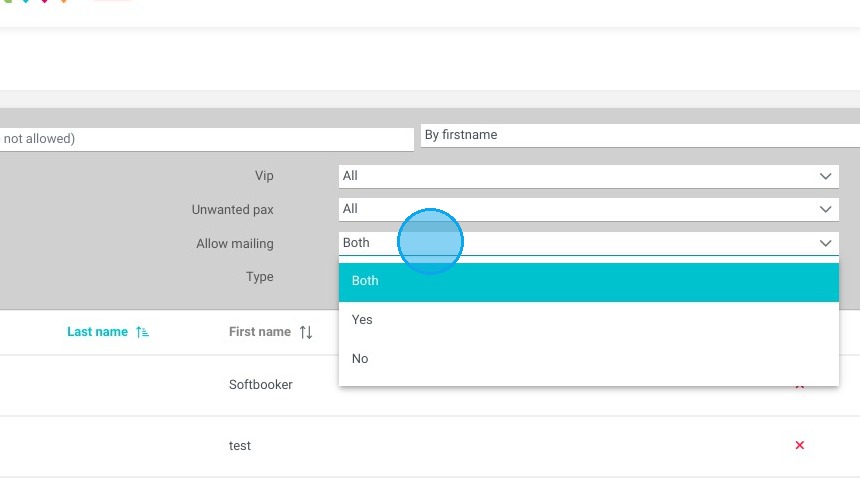
Task: Click the First name sort arrows icon
Action: [x=306, y=332]
